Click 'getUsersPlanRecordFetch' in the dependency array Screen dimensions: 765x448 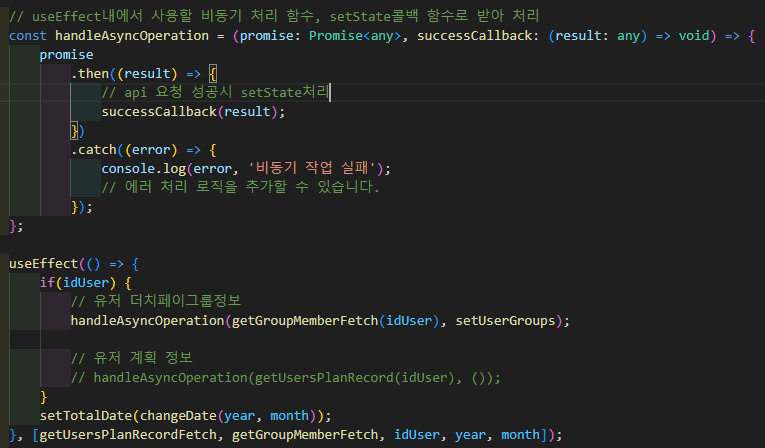pyautogui.click(x=128, y=435)
